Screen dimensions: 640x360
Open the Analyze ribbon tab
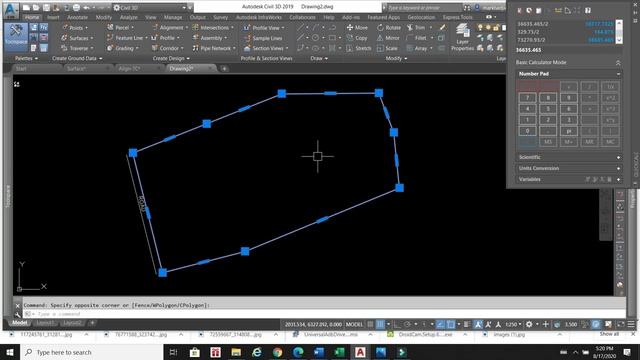[x=129, y=17]
